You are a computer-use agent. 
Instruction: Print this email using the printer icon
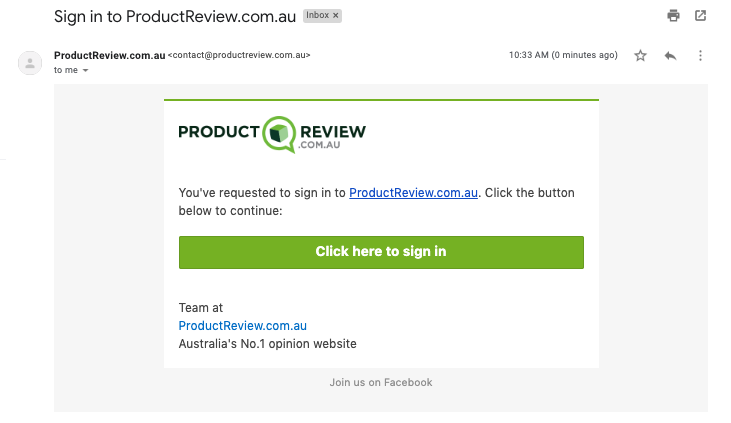click(x=673, y=16)
